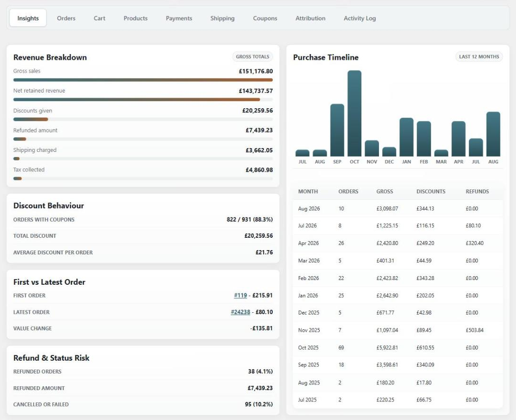
Task: Click value change amount -£135.81
Action: [261, 328]
